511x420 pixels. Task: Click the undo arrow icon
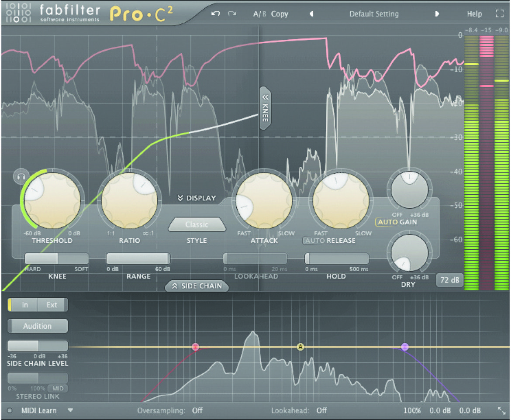(215, 14)
